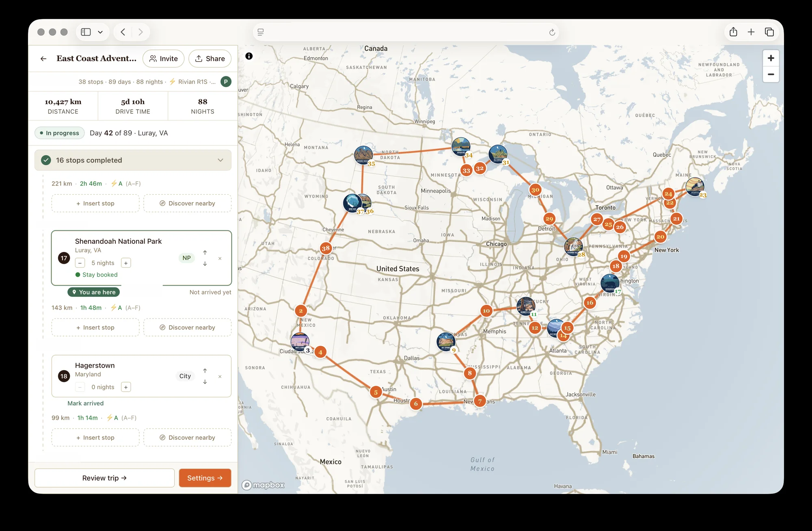Move Shenandoah National Park stop down
This screenshot has width=812, height=531.
[205, 264]
